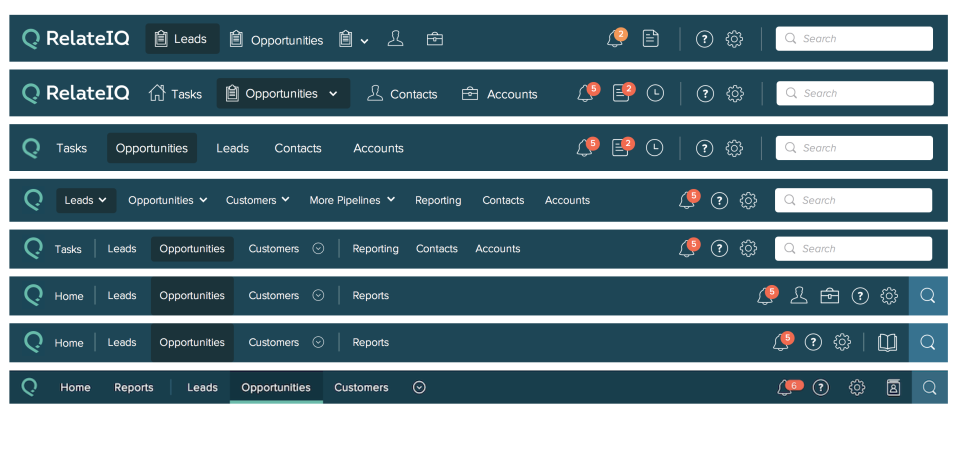Select Leads tab in the top bar
The width and height of the screenshot is (960, 456).
(x=182, y=39)
